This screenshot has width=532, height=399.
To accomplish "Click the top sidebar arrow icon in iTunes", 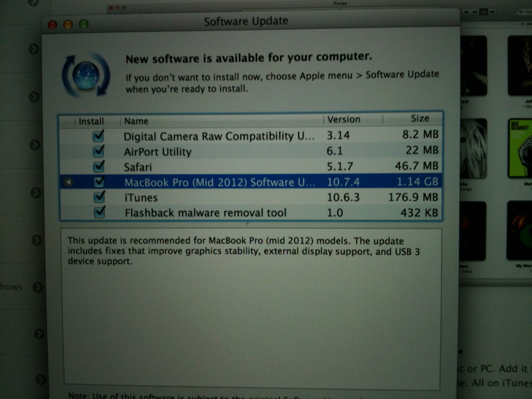I will click(34, 49).
